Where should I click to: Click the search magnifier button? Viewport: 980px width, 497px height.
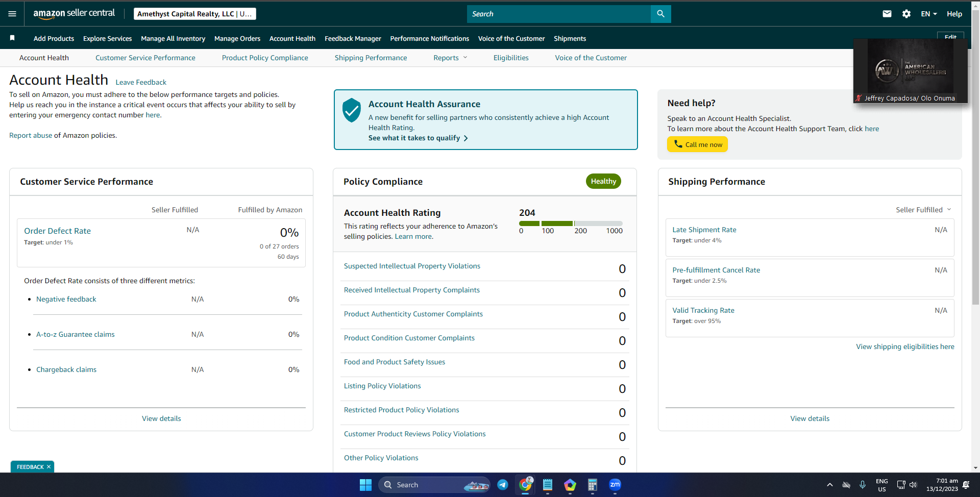(x=660, y=14)
